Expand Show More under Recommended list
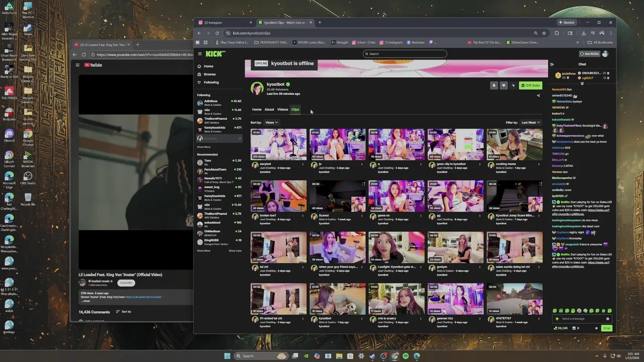This screenshot has width=644, height=362. 204,250
